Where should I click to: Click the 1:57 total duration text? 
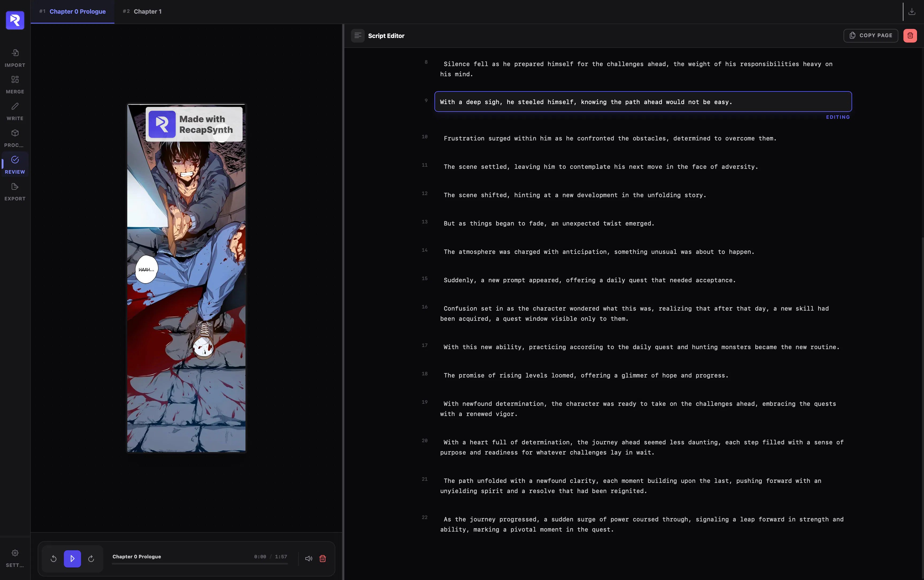coord(281,557)
